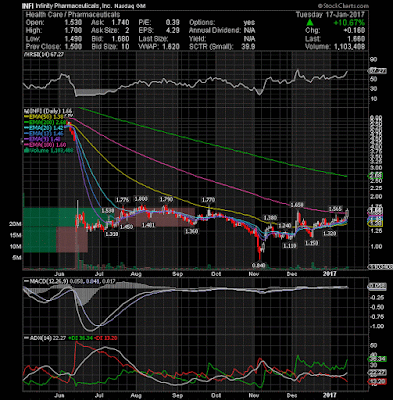Click the 1.565 January peak label

(336, 208)
